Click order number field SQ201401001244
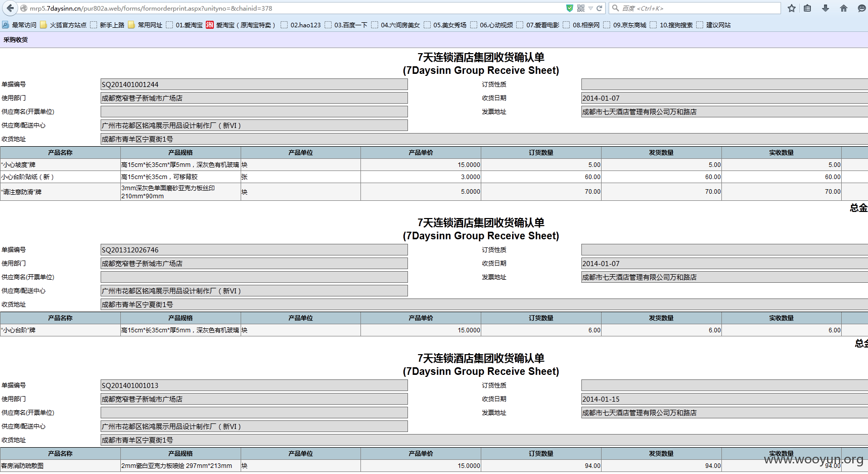 254,84
